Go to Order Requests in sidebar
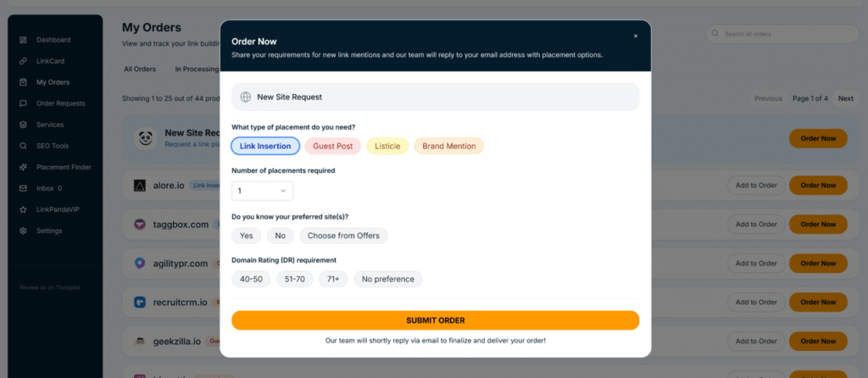Image resolution: width=868 pixels, height=378 pixels. point(61,103)
